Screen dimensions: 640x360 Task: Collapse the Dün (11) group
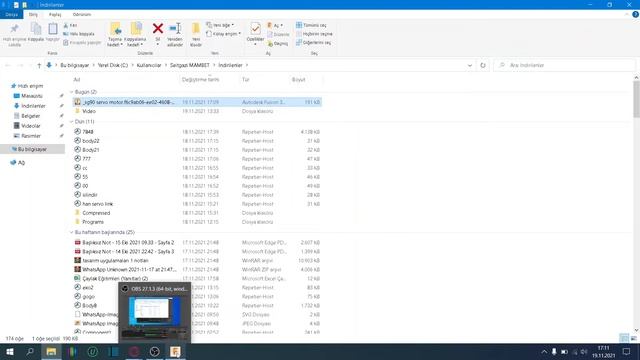pos(71,122)
